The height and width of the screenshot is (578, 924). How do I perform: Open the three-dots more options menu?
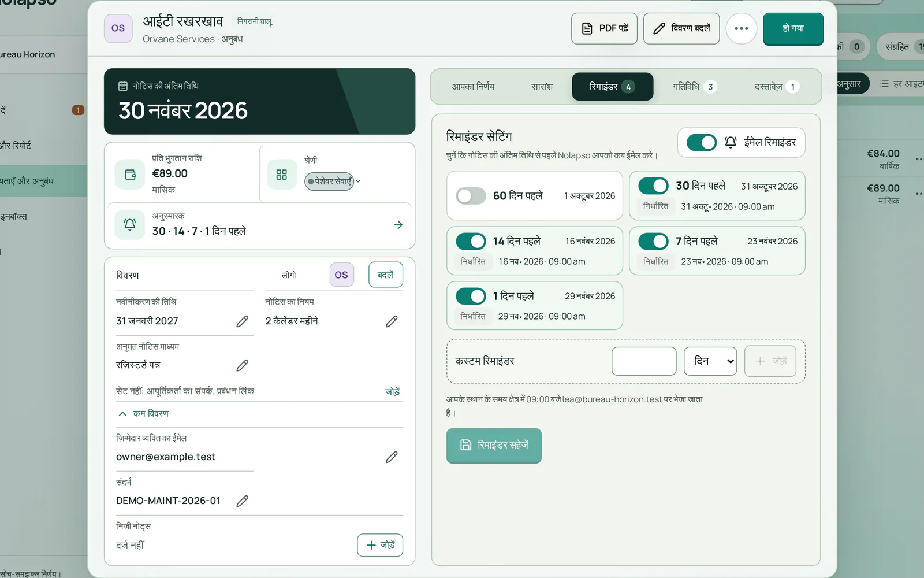pos(742,28)
